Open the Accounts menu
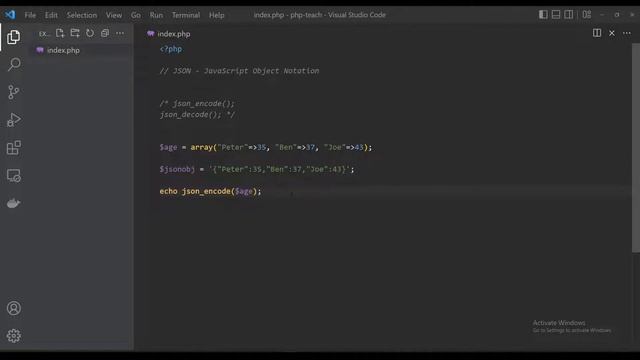This screenshot has width=640, height=360. 13,308
